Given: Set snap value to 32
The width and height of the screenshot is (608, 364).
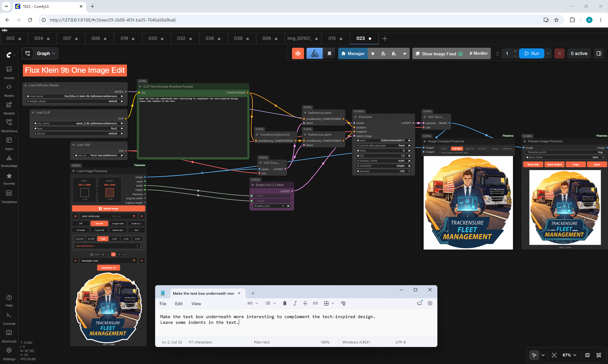Looking at the screenshot, I should [119, 254].
